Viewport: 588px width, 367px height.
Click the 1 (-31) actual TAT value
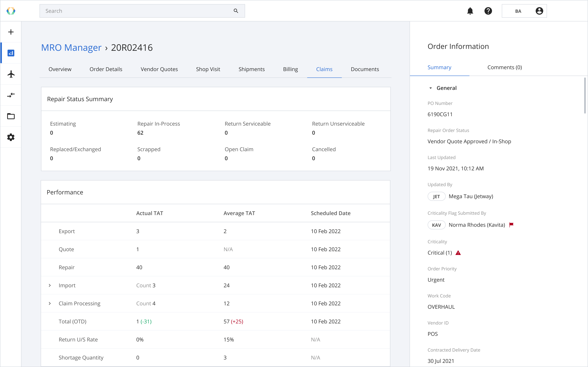coord(144,321)
